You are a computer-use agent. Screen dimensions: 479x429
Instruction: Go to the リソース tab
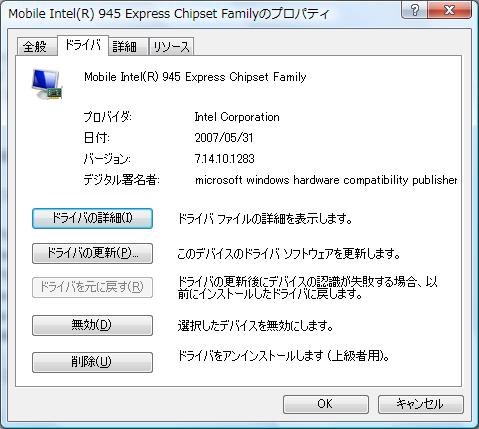(171, 46)
